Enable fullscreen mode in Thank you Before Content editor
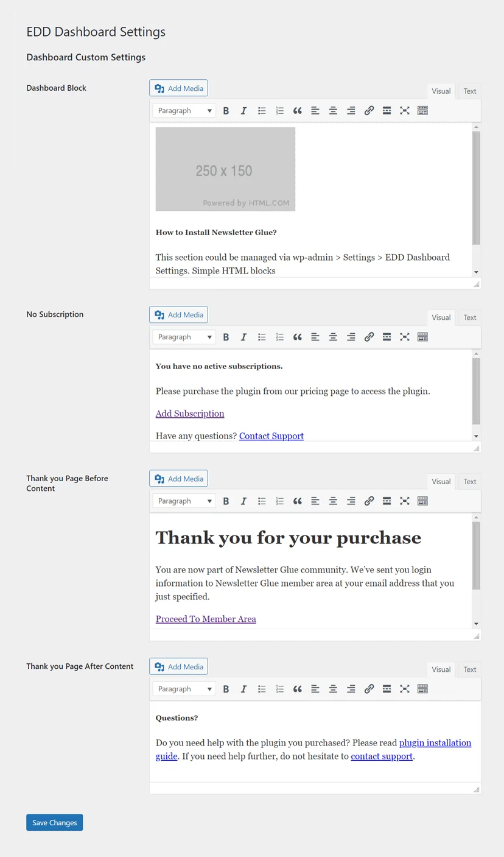Viewport: 504px width, 857px height. [405, 501]
